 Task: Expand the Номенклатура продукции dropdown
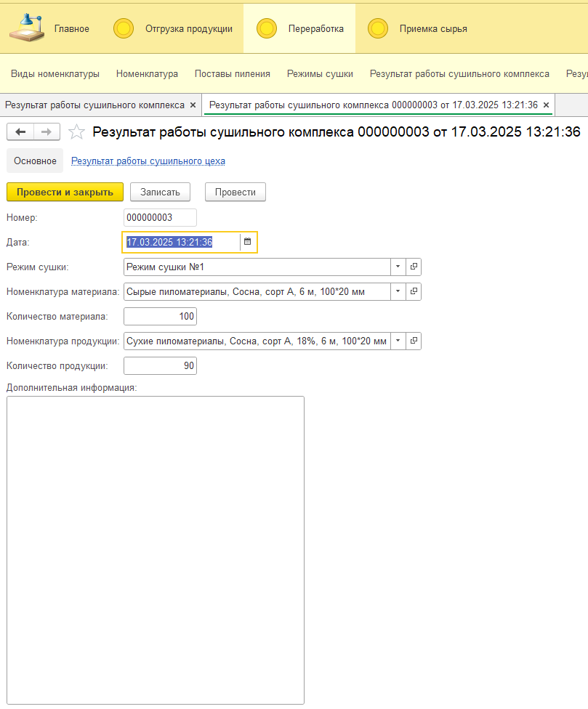[x=398, y=341]
